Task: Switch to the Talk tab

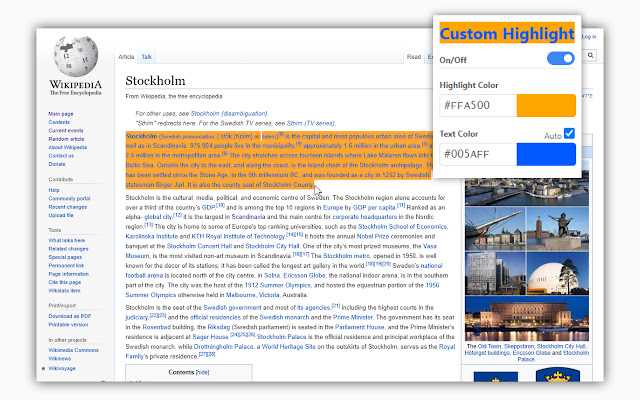Action: pyautogui.click(x=147, y=57)
